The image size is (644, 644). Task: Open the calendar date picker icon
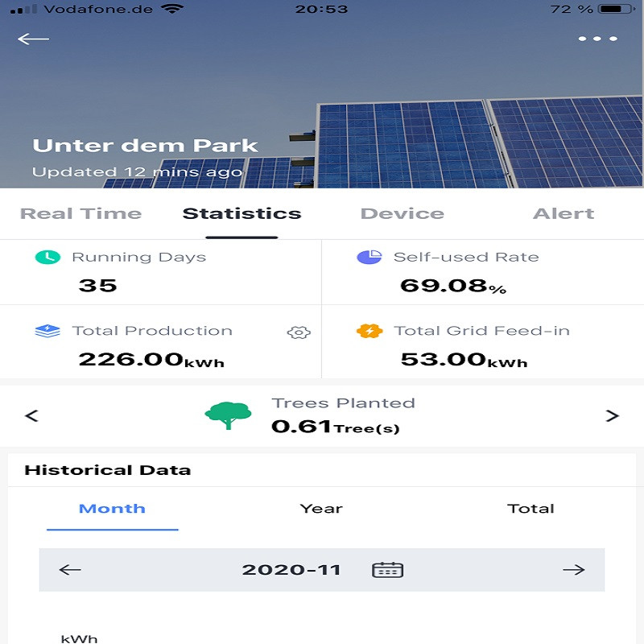click(387, 570)
